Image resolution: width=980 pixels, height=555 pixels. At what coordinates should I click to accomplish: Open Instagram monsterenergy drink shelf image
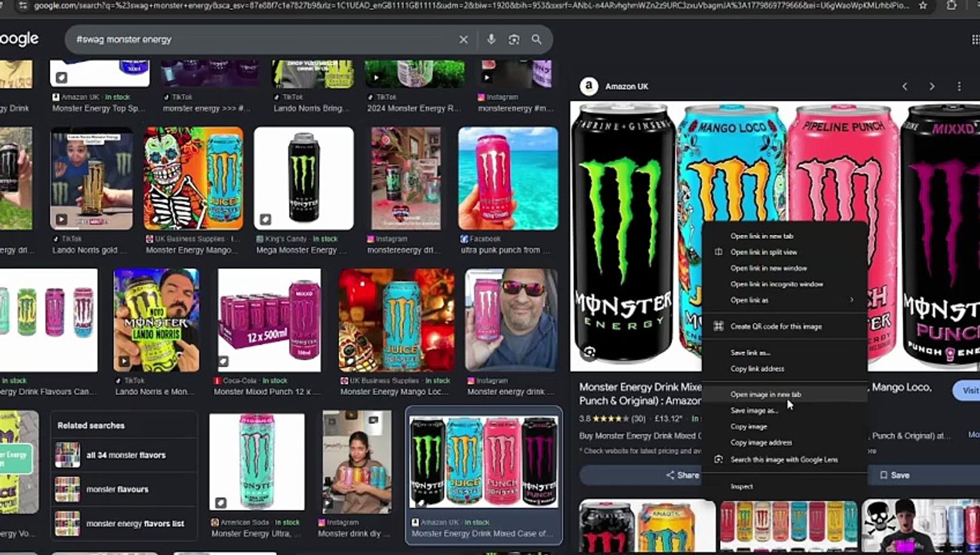[x=406, y=179]
